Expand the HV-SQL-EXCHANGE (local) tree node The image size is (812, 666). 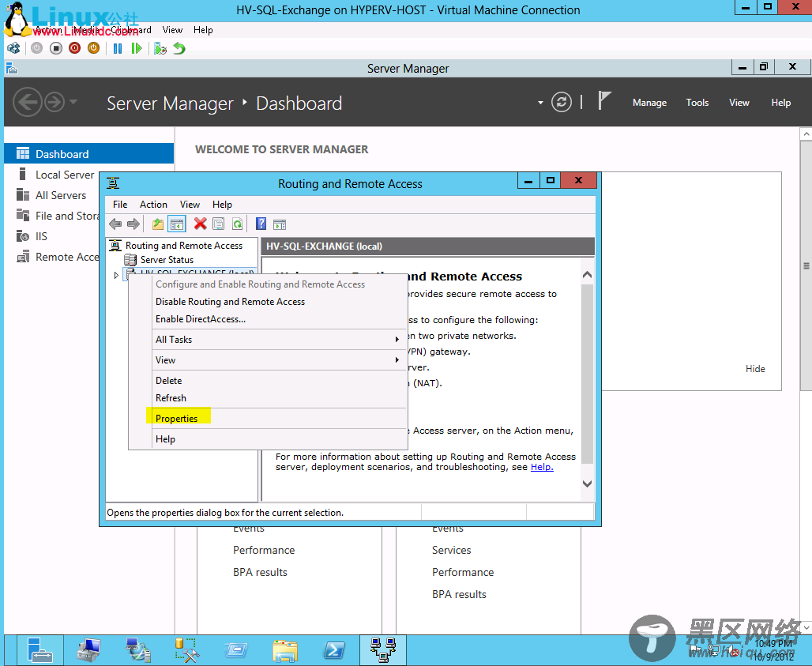pos(116,275)
